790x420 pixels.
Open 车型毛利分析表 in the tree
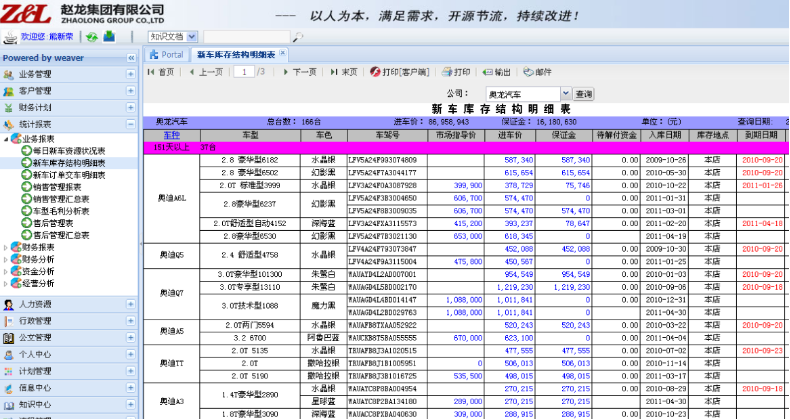point(61,211)
